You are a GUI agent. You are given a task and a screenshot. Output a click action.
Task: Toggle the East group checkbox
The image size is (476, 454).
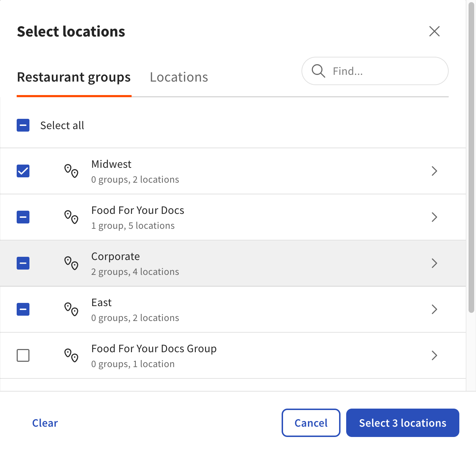point(23,309)
